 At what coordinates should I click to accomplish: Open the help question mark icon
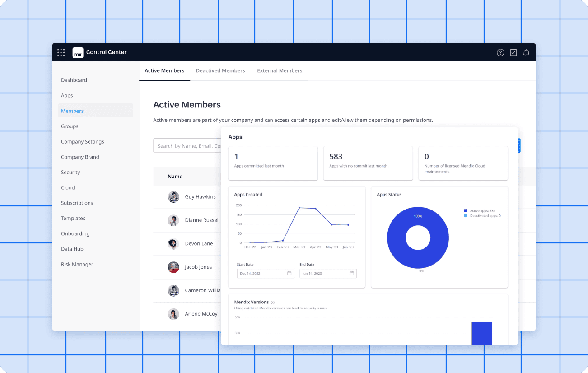pyautogui.click(x=500, y=53)
